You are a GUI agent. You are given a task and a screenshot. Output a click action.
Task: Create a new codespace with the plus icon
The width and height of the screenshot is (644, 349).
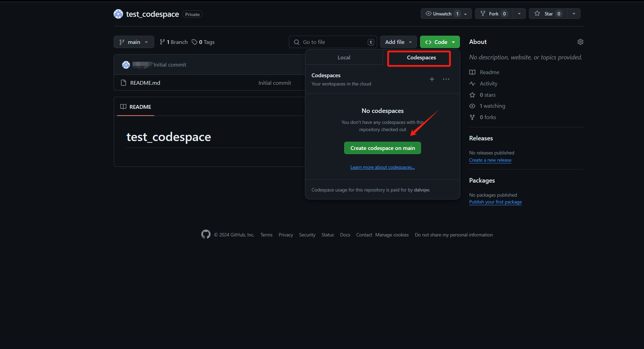(x=432, y=79)
